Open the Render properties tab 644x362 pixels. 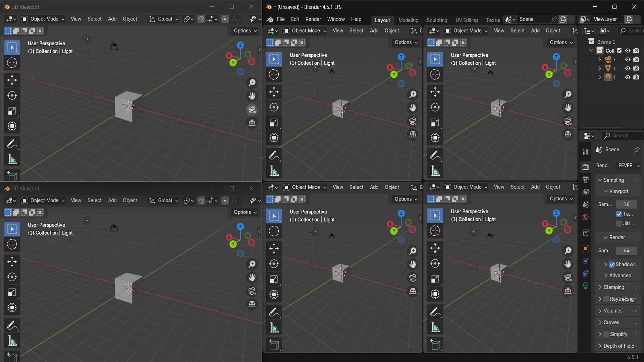[586, 167]
